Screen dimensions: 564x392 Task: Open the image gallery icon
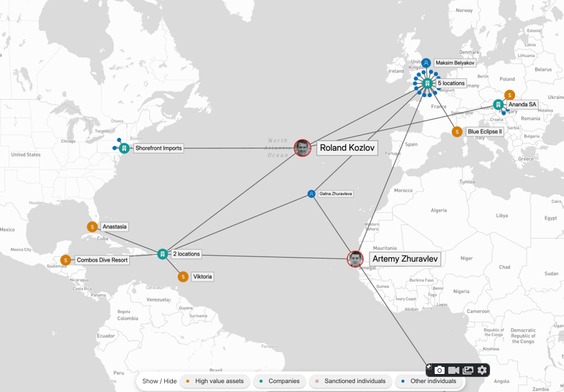point(468,370)
